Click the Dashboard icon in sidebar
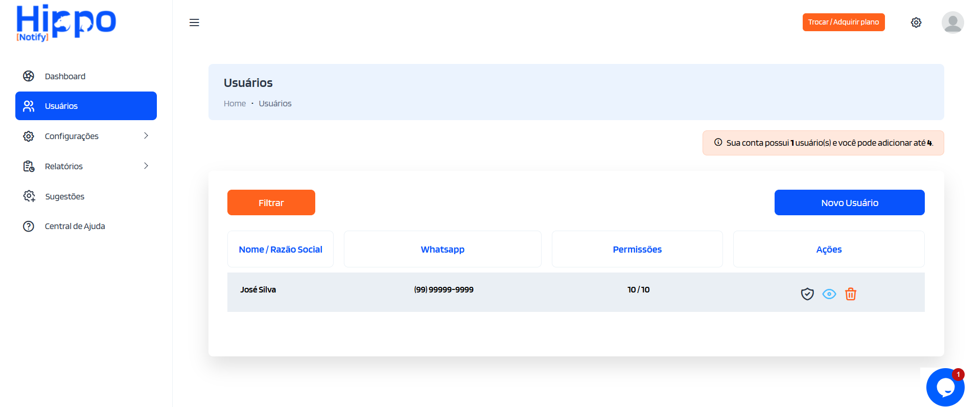Image resolution: width=980 pixels, height=407 pixels. pos(29,76)
